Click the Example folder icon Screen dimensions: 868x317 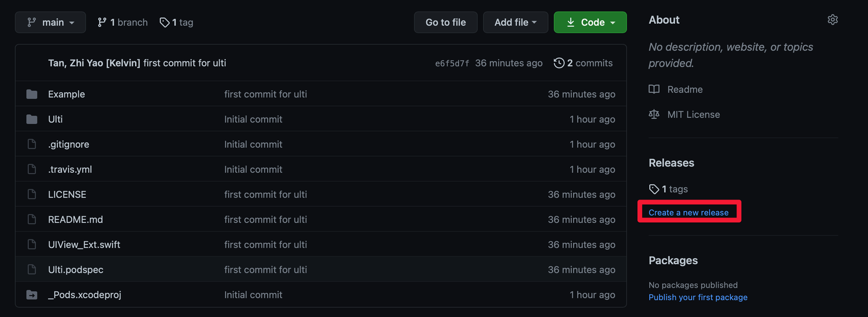32,94
